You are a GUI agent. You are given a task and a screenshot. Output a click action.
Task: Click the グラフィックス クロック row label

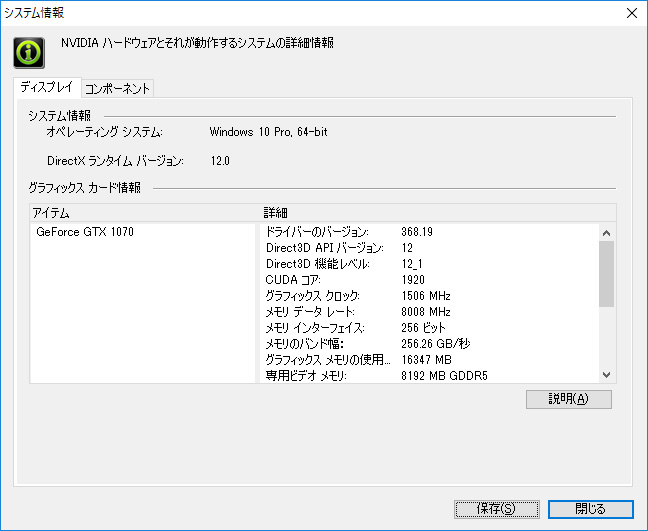click(312, 296)
